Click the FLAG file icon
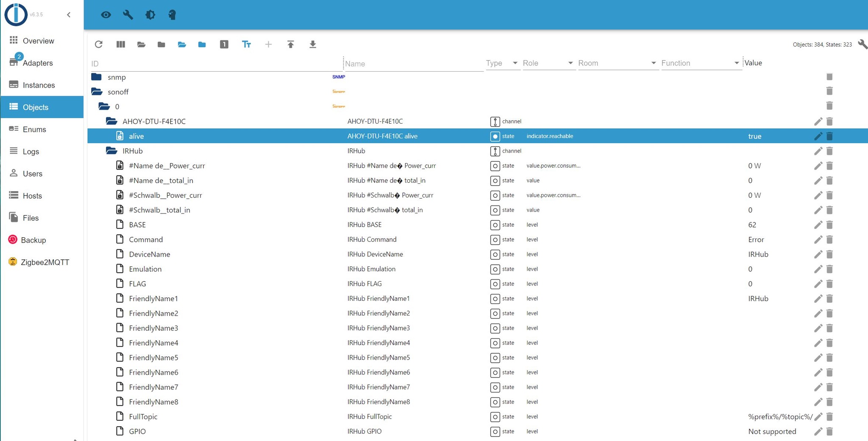868x441 pixels. (x=120, y=283)
